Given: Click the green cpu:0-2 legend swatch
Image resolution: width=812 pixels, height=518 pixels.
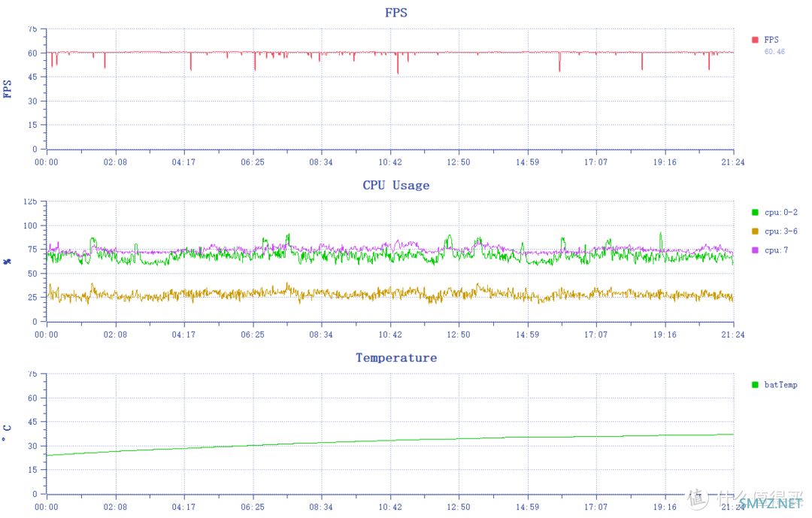Looking at the screenshot, I should coord(755,212).
